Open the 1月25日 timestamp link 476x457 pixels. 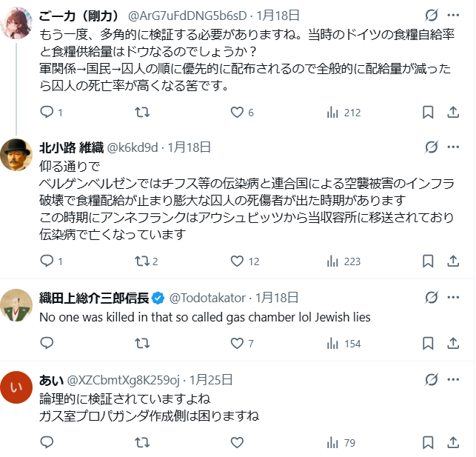(211, 380)
